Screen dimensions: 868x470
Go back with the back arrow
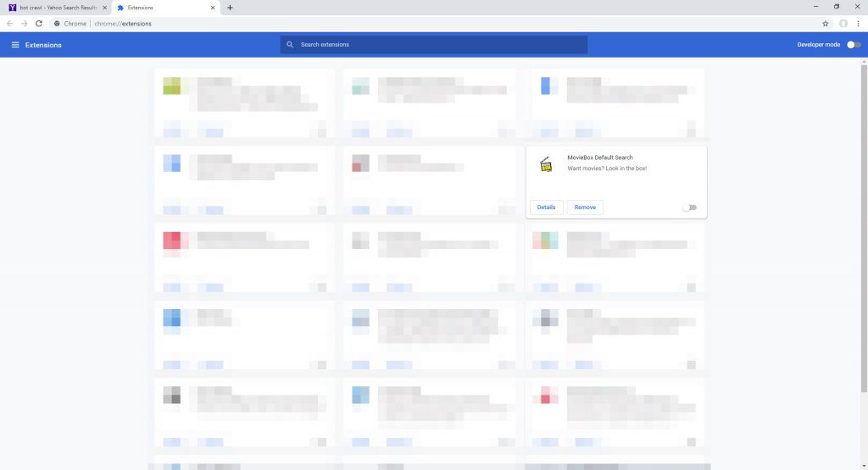click(x=10, y=24)
